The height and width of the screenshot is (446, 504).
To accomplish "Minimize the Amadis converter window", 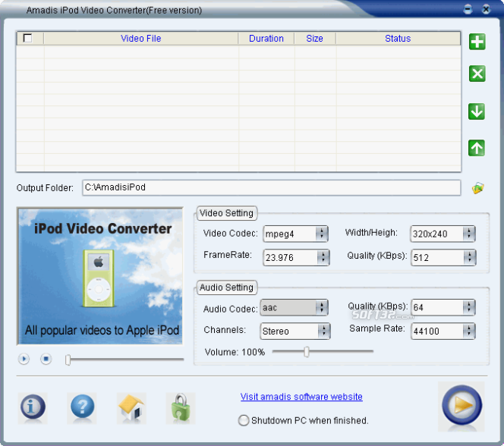I will [x=468, y=9].
